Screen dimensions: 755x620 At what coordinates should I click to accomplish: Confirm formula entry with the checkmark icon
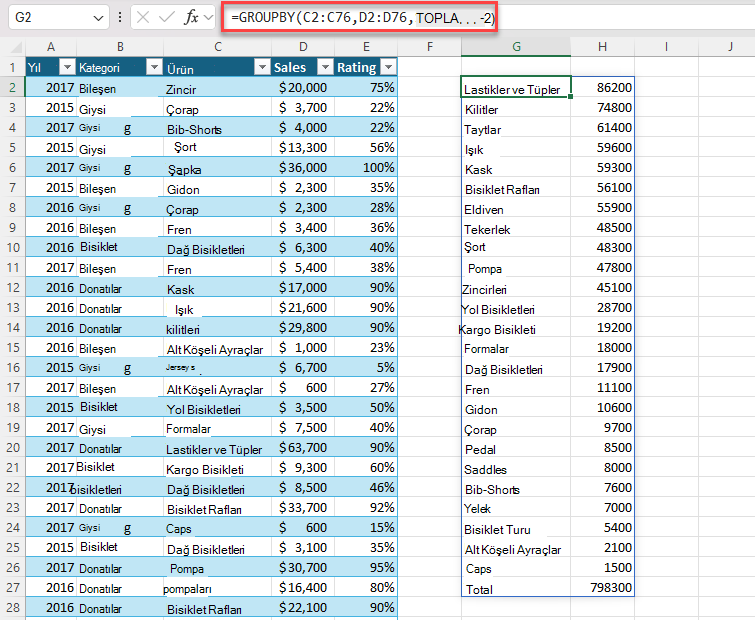pos(166,17)
